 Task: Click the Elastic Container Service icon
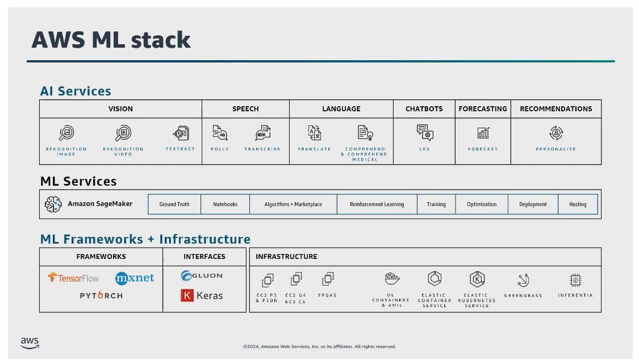pyautogui.click(x=435, y=279)
